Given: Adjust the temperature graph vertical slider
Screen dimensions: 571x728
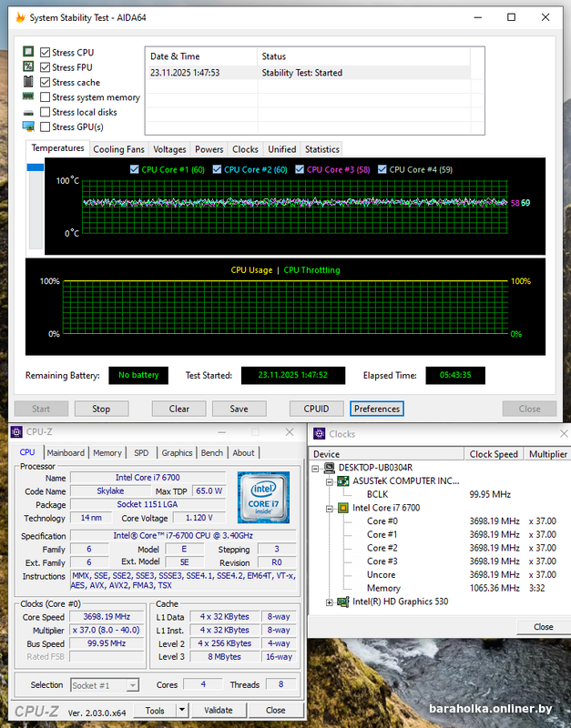Looking at the screenshot, I should pyautogui.click(x=36, y=167).
